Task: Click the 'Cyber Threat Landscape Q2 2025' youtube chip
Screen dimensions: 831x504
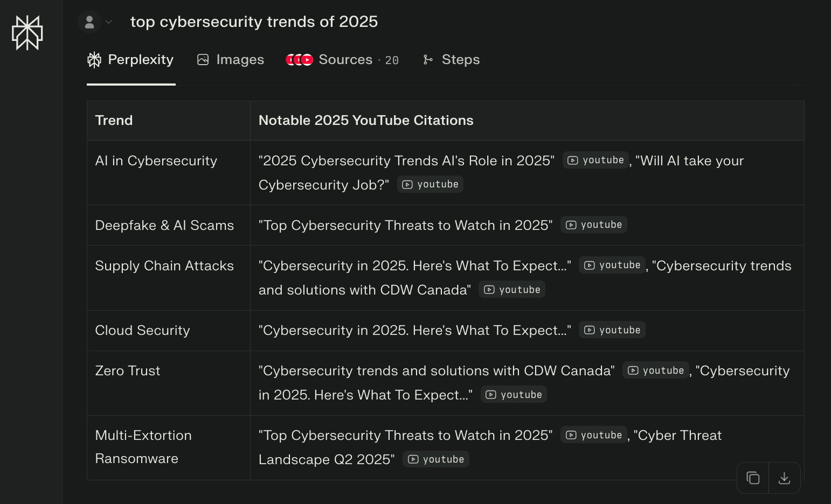Action: pyautogui.click(x=435, y=459)
